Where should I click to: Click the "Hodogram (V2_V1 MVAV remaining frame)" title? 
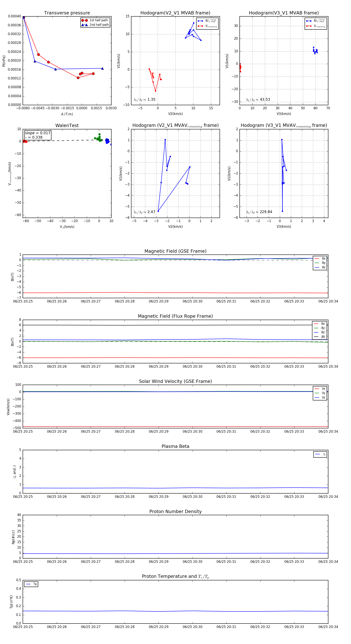(x=175, y=125)
